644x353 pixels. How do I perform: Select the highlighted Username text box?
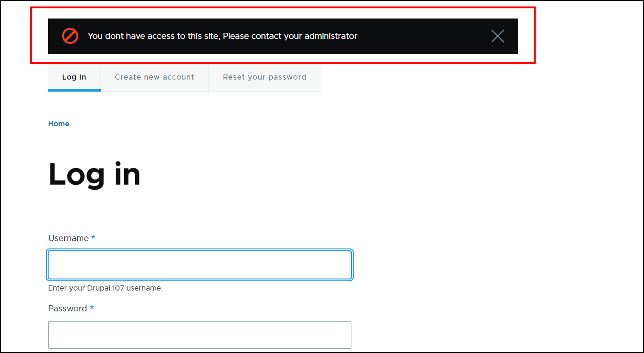click(x=199, y=264)
